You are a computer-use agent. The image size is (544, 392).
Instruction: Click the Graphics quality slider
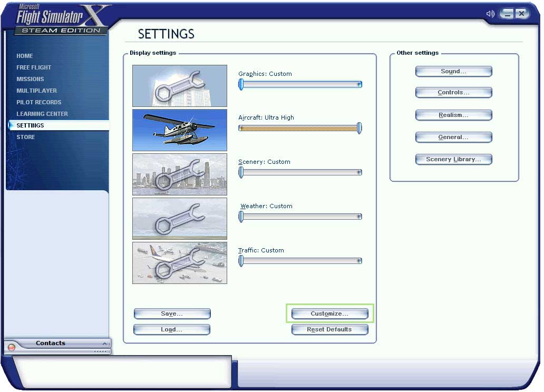300,84
